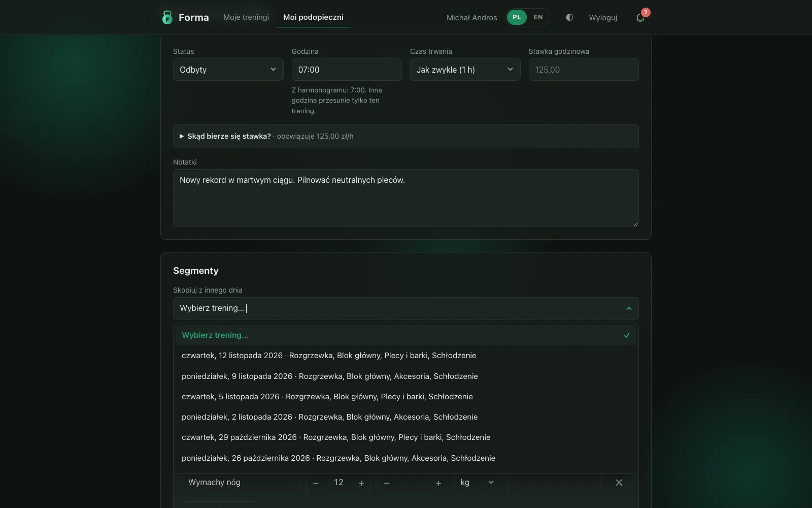Image resolution: width=812 pixels, height=508 pixels.
Task: Choose czwartek, 5 listopada 2026 training
Action: (406, 397)
